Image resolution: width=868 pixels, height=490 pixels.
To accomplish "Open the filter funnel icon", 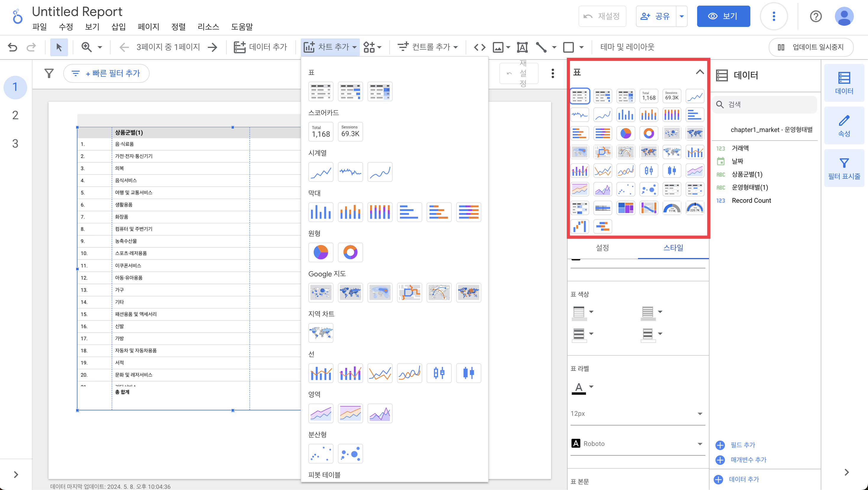I will click(49, 73).
